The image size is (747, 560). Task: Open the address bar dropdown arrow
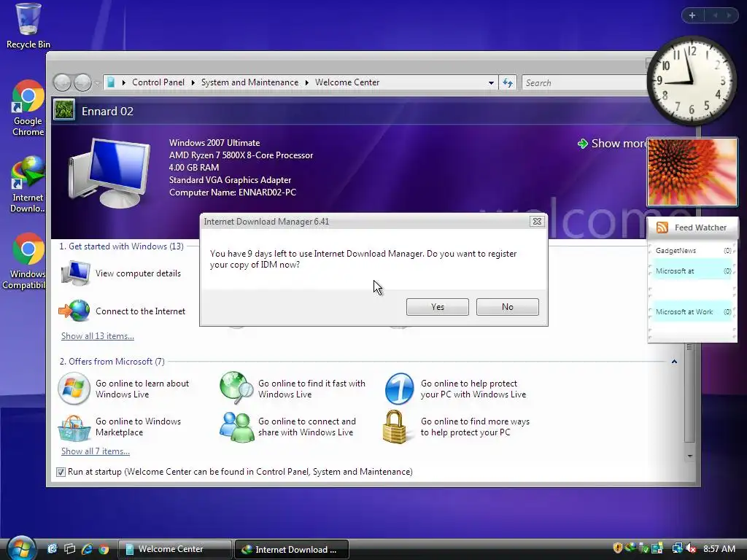click(491, 83)
